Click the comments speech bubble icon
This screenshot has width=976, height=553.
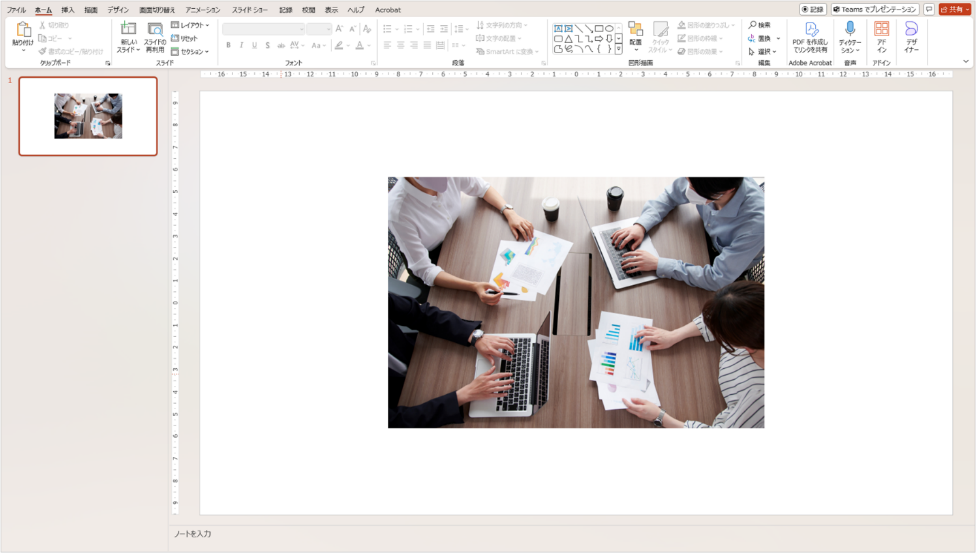[929, 9]
